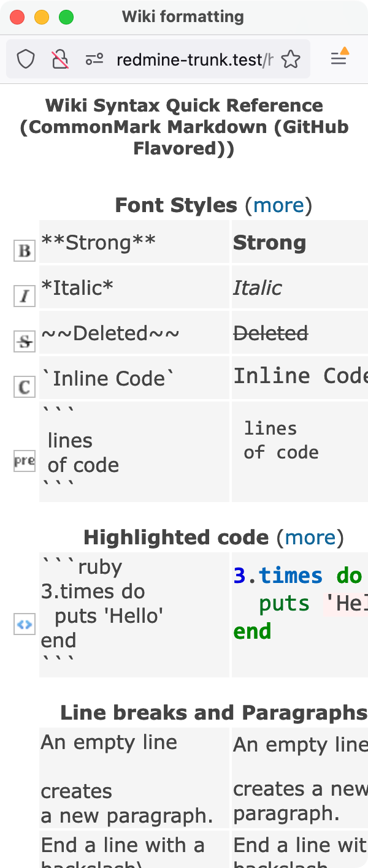Click the 'creates a new paragraph.' syntax cell
Viewport: 368px width, 868px height.
coord(134,779)
